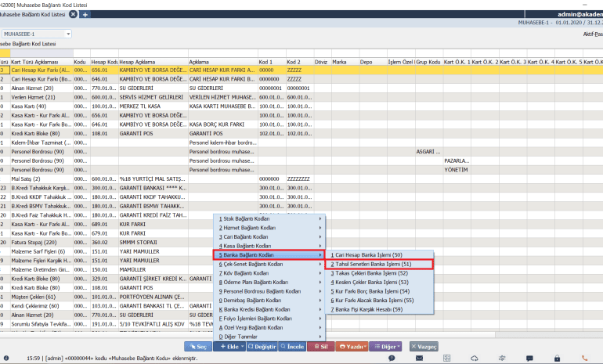Sort by Kod 2 column header
Image resolution: width=603 pixels, height=364 pixels.
tap(300, 62)
